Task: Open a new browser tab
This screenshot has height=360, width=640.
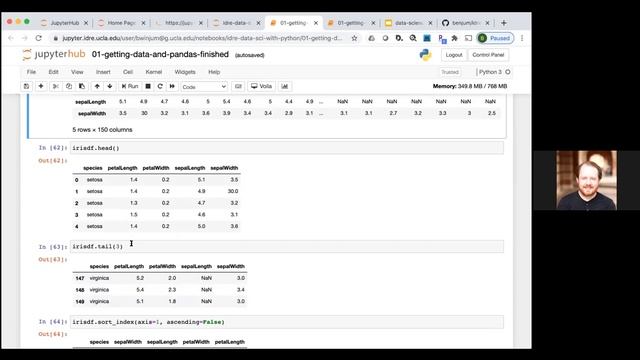Action: tap(504, 23)
